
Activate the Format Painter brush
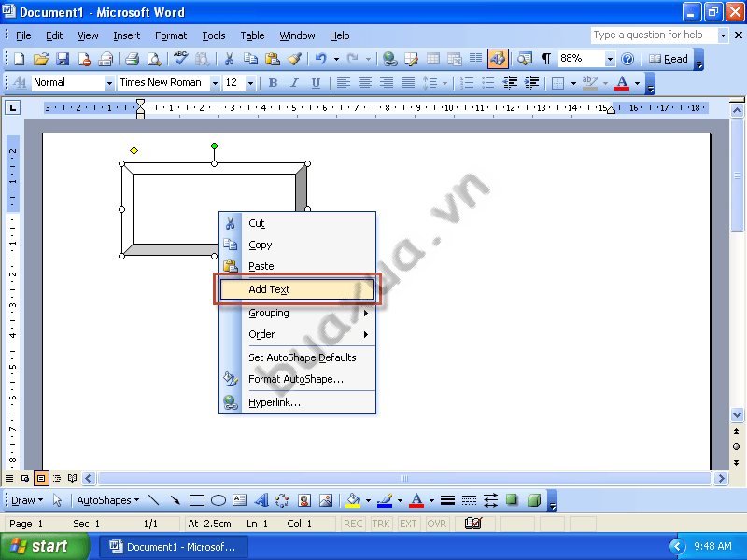click(294, 59)
